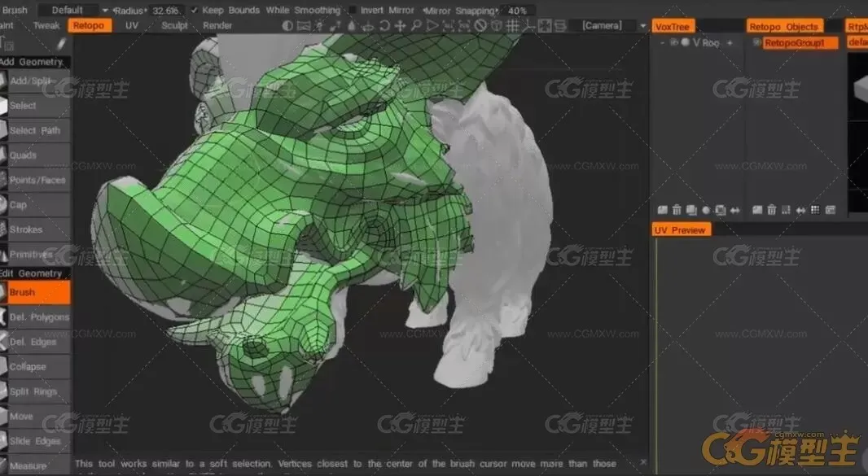
Task: Click the crossed-circle icon in viewport toolbar
Action: 480,25
